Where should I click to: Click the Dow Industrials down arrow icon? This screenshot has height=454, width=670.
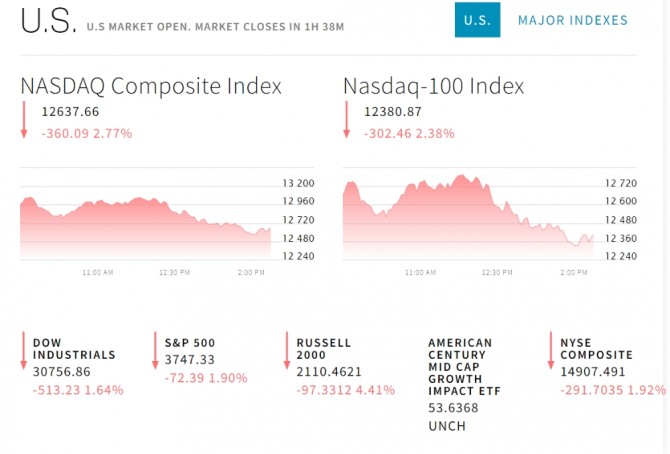point(23,352)
